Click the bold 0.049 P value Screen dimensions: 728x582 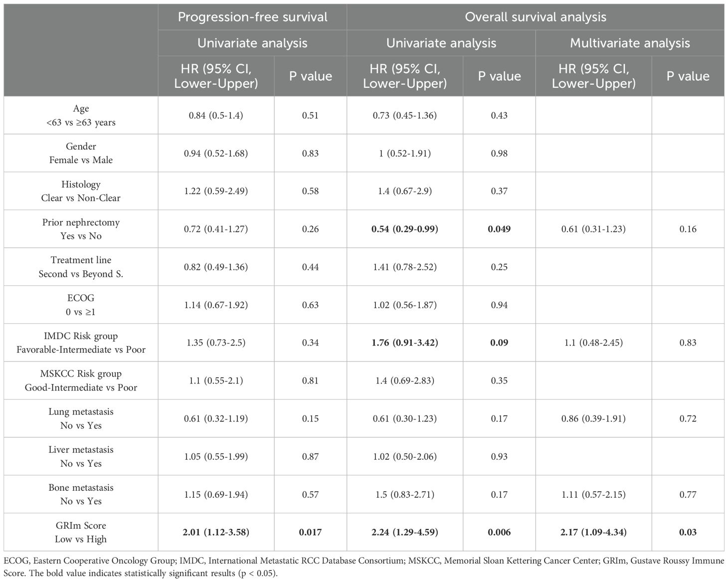[499, 229]
